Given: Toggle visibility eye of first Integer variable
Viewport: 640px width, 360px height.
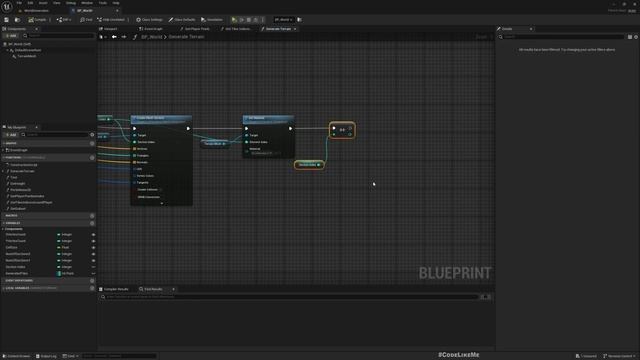Looking at the screenshot, I should coord(93,235).
